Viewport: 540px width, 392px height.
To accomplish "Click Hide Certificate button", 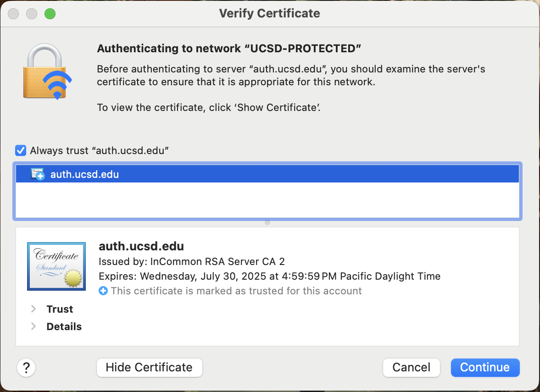I will click(150, 368).
